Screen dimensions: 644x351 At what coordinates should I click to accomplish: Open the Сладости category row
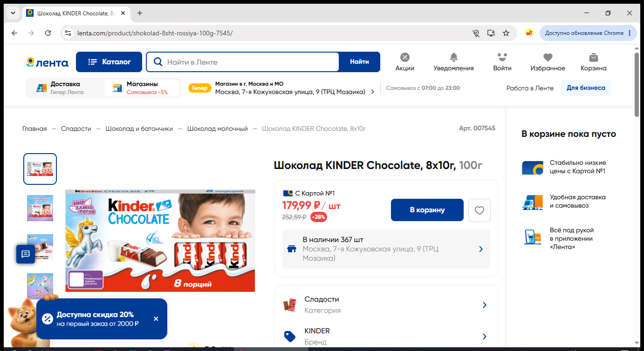(386, 305)
